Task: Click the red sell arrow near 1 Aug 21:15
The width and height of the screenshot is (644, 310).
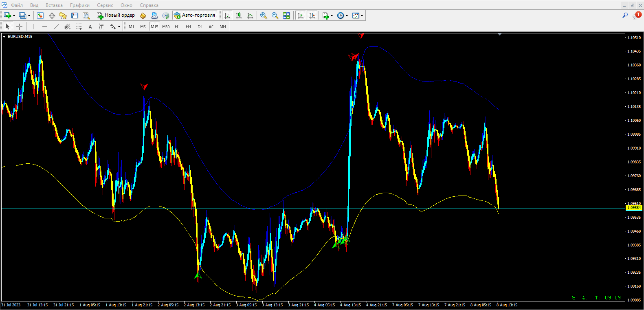Action: tap(144, 86)
